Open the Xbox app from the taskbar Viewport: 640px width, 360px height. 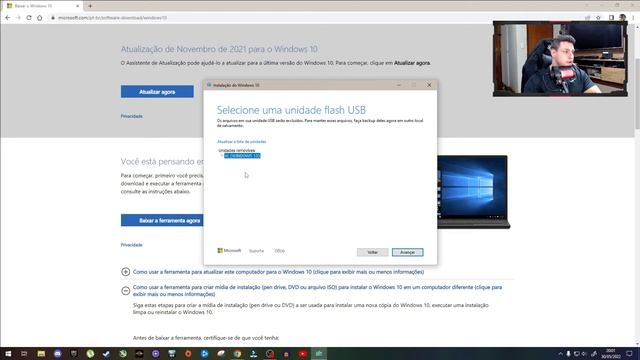point(123,353)
